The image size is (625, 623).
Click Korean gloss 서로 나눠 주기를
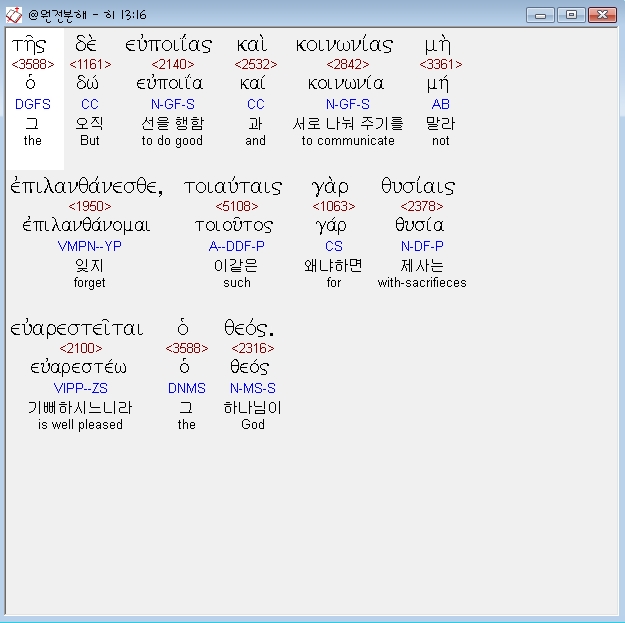[x=348, y=124]
